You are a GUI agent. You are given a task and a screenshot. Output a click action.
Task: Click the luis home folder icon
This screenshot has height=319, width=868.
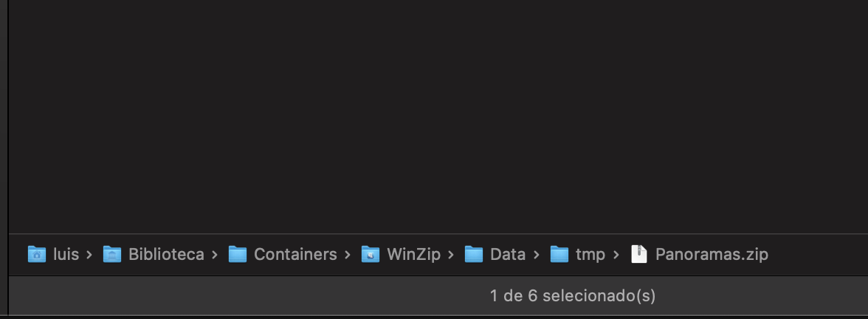tap(36, 255)
